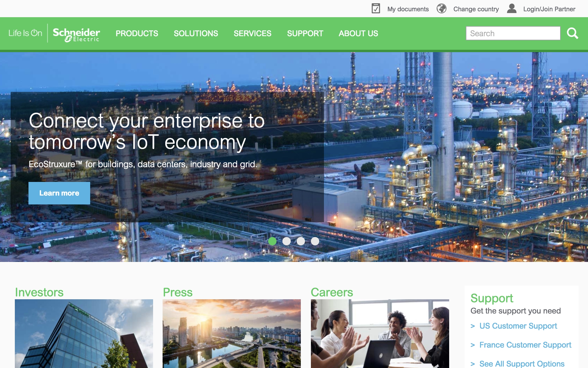
Task: Expand the SUPPORT navigation menu
Action: (x=305, y=33)
